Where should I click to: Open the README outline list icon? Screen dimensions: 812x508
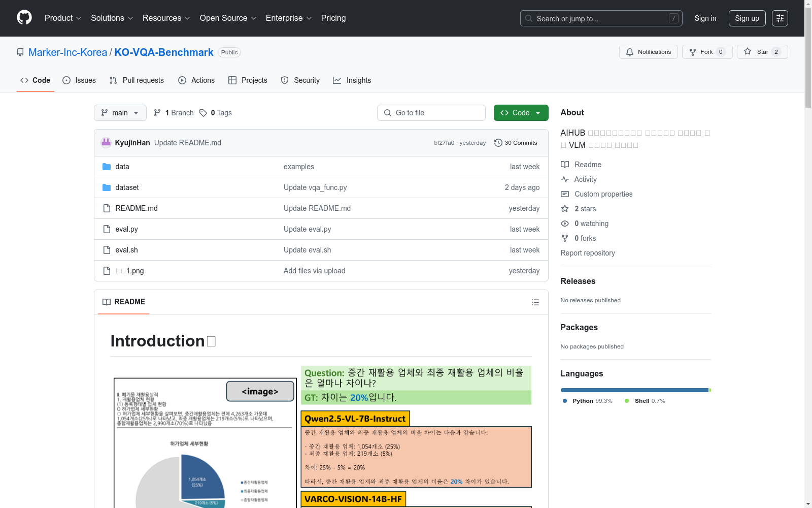[x=535, y=302]
